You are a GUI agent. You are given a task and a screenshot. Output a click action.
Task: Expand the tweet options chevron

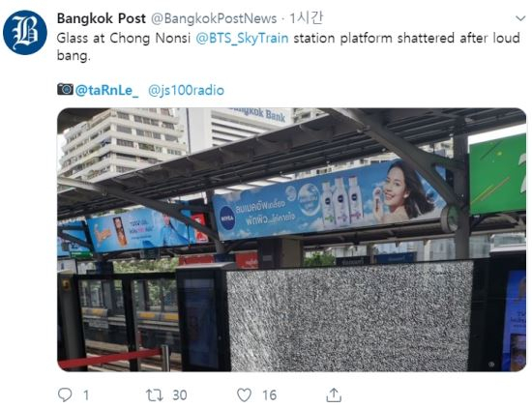click(x=520, y=18)
